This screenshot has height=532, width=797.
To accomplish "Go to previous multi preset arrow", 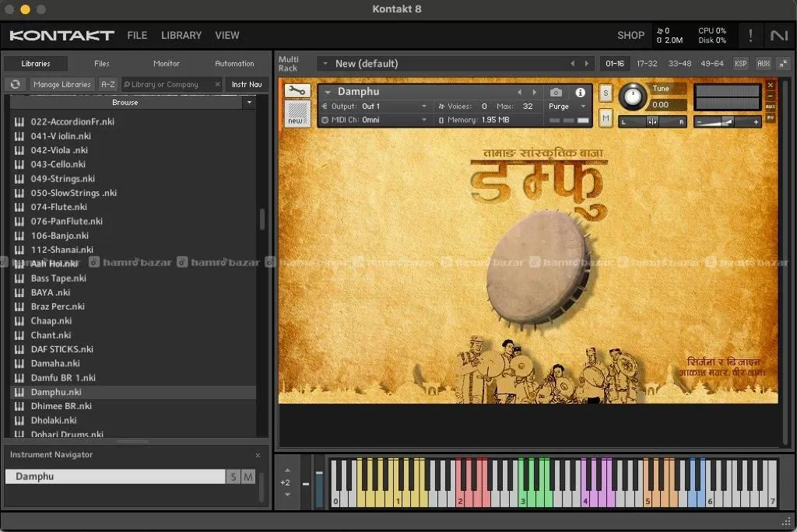I will click(572, 64).
